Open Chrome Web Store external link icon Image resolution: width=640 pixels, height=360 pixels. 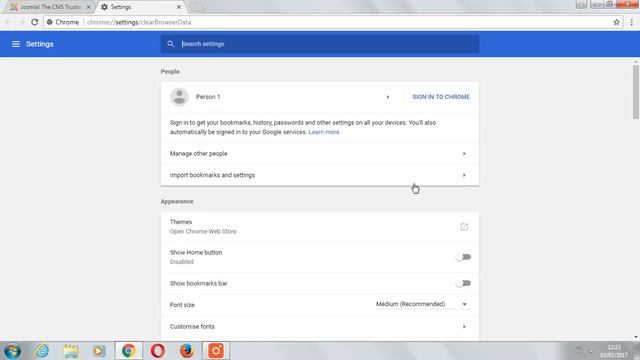pos(464,227)
